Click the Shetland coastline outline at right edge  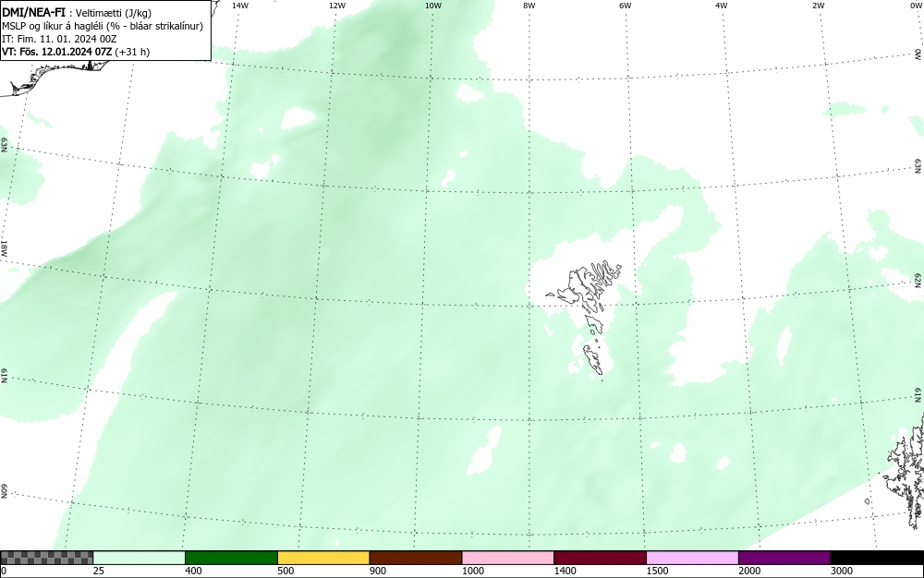(906, 471)
